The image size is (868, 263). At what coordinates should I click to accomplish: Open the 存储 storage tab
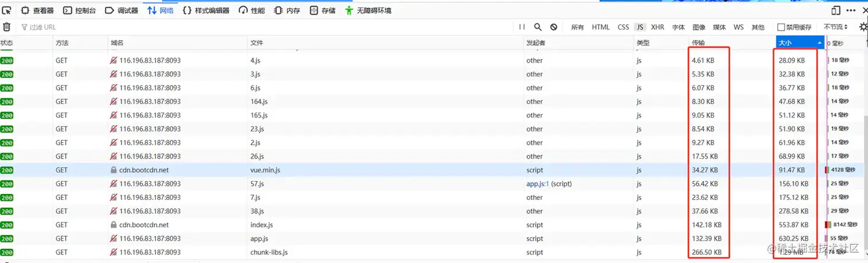pos(323,10)
